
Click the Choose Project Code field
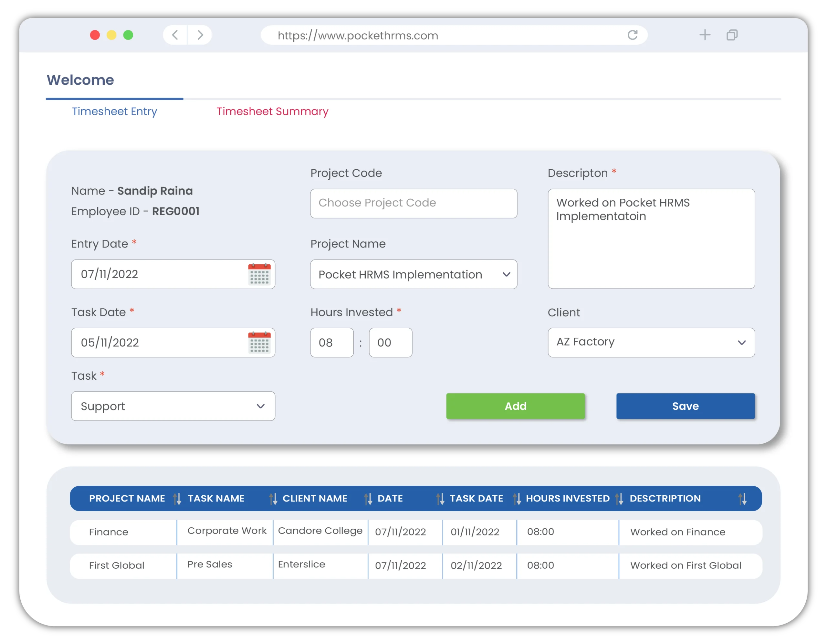(x=413, y=204)
